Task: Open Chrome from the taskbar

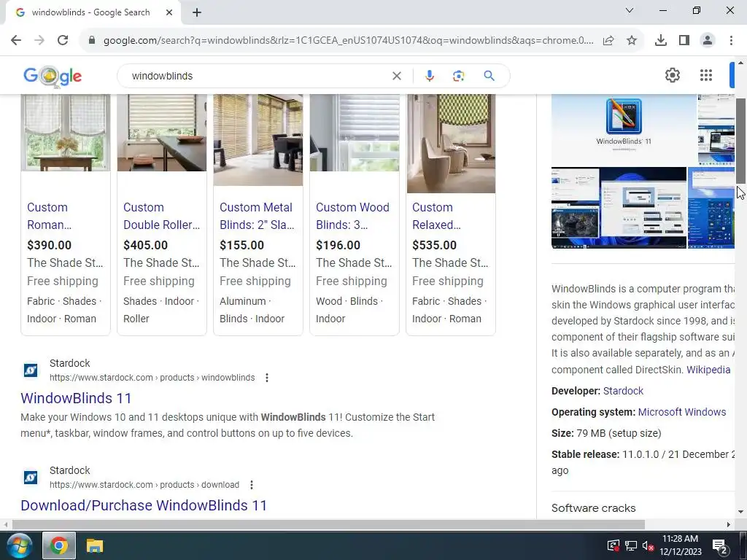Action: coord(59,545)
